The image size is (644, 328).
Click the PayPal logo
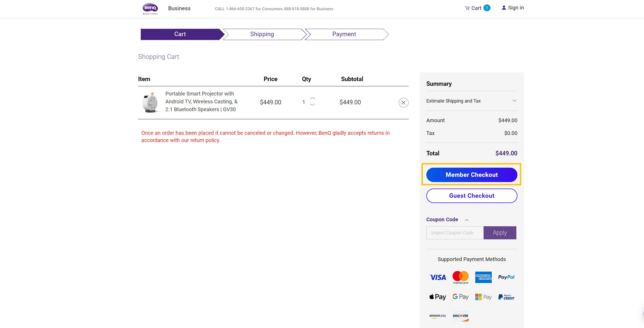(x=506, y=277)
